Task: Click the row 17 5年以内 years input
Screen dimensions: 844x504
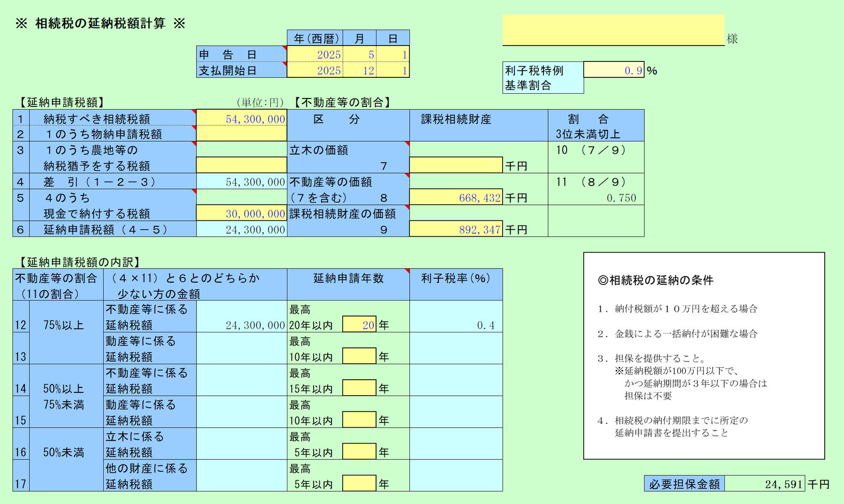Action: coord(359,483)
